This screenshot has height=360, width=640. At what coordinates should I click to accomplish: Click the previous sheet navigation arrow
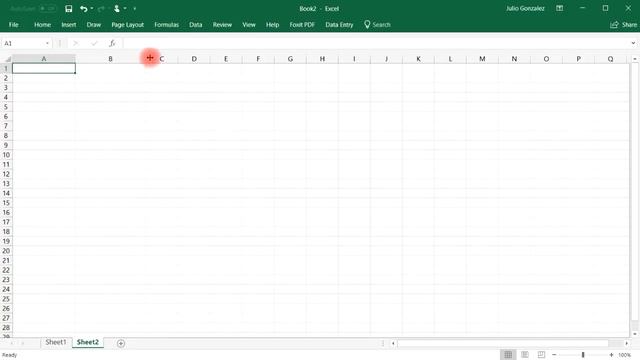(x=11, y=343)
